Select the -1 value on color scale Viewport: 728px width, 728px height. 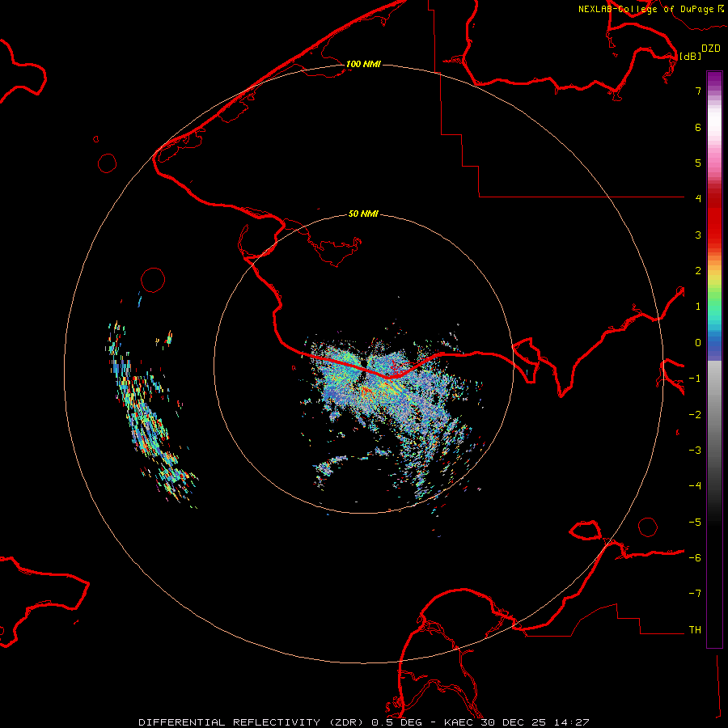tap(695, 379)
